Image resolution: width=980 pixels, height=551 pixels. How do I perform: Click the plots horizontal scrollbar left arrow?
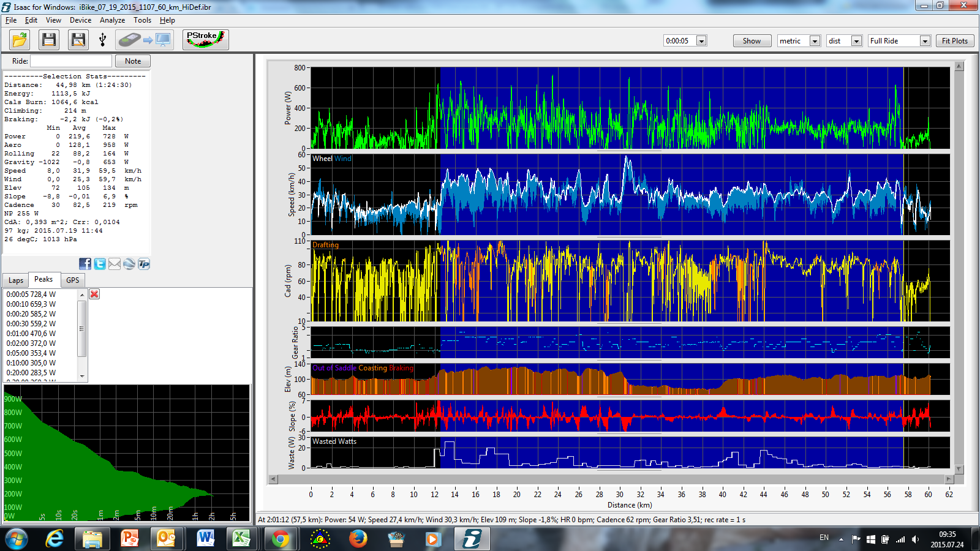(x=273, y=479)
